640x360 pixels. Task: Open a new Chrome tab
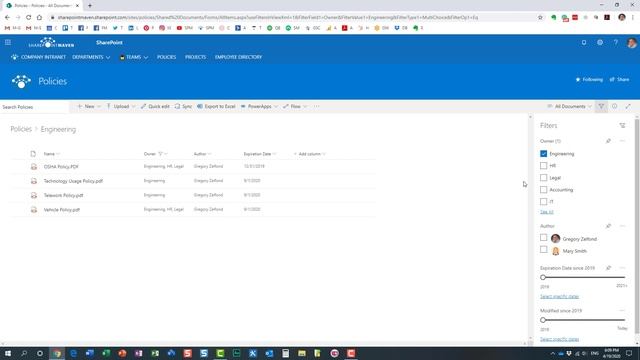pos(90,6)
